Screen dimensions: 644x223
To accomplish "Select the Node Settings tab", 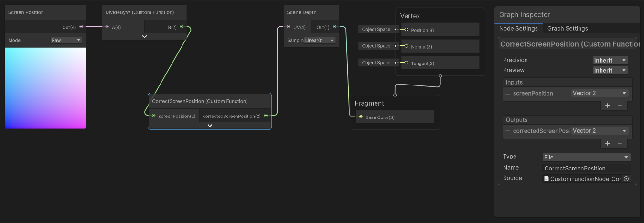I will click(x=518, y=29).
